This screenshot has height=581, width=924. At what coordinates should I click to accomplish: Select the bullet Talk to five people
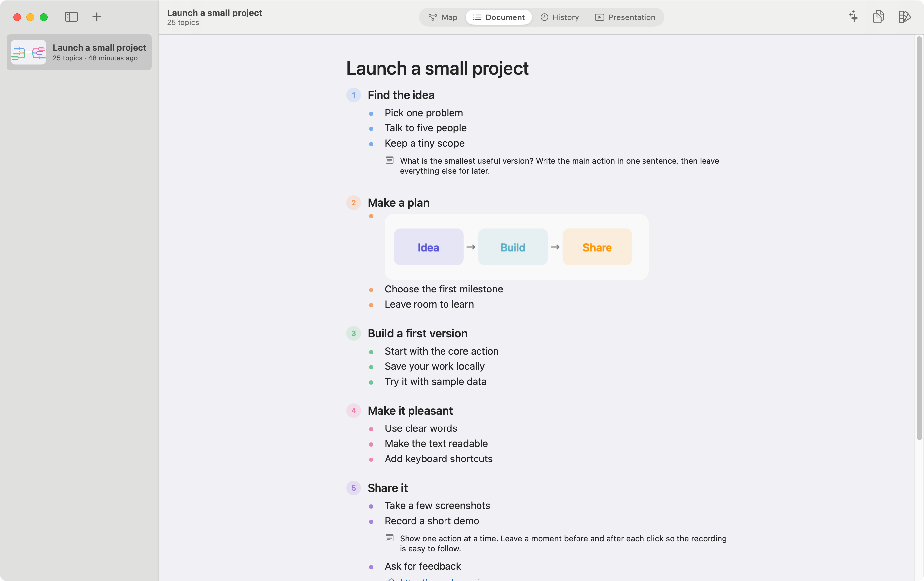point(426,128)
